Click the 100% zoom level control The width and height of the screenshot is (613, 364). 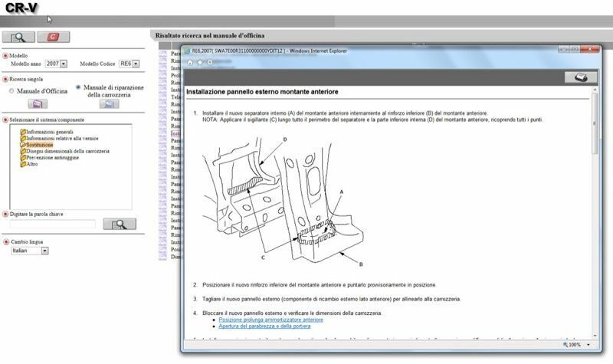[x=572, y=345]
